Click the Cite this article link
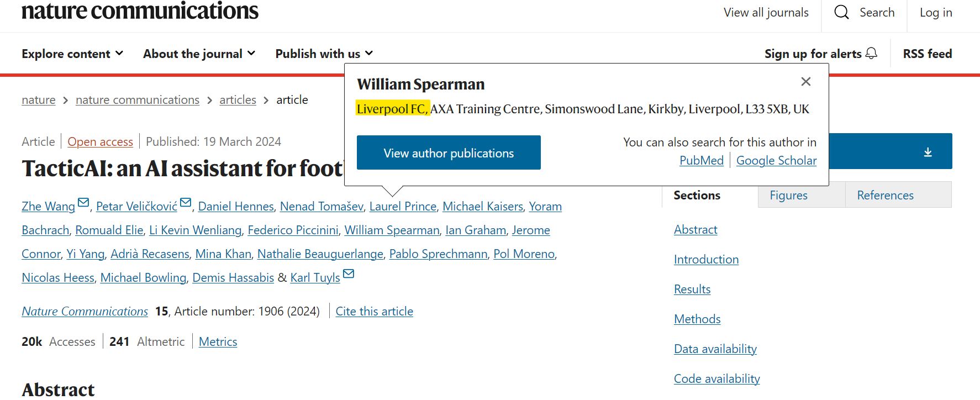Screen dimensions: 980x400 [374, 312]
